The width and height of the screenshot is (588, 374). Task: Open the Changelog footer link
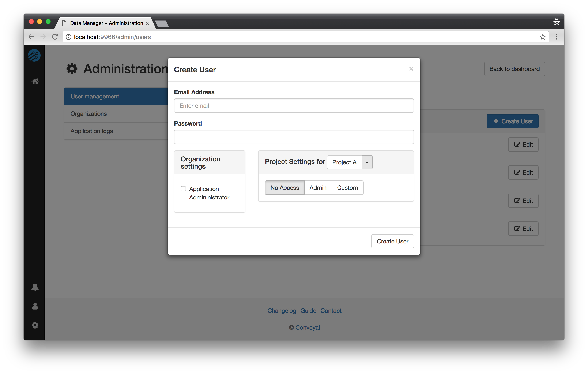click(282, 311)
